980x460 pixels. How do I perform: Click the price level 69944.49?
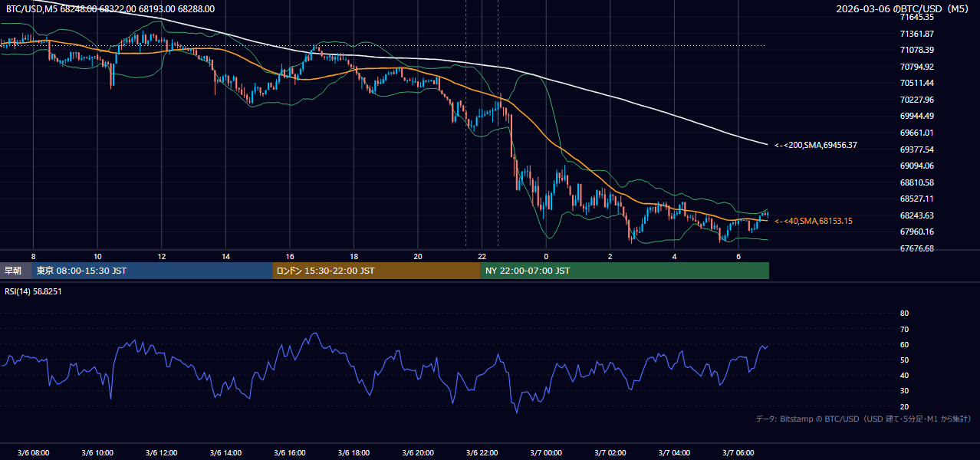pyautogui.click(x=917, y=117)
